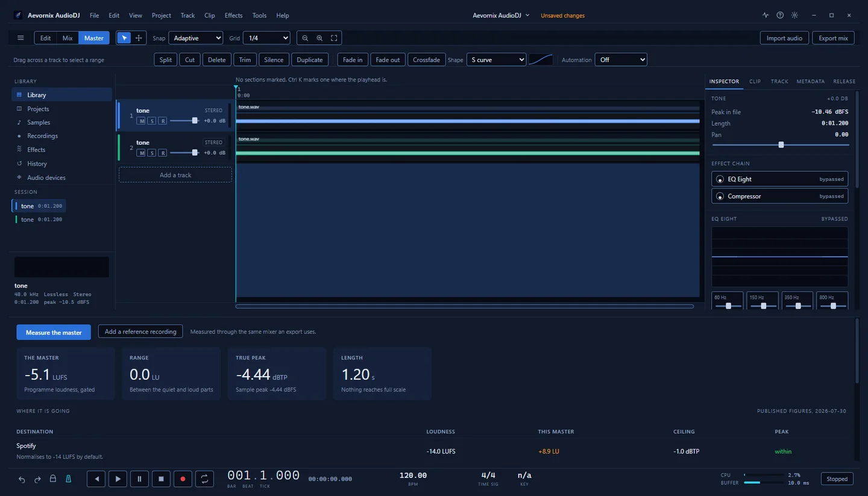Screen dimensions: 868x496
Task: Mute track 2 tone
Action: pyautogui.click(x=141, y=152)
